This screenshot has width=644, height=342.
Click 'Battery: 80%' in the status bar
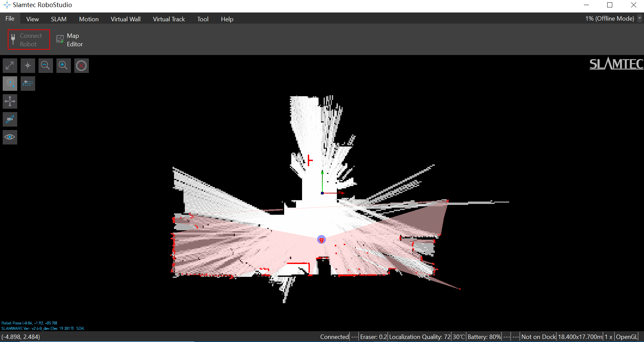[x=484, y=337]
